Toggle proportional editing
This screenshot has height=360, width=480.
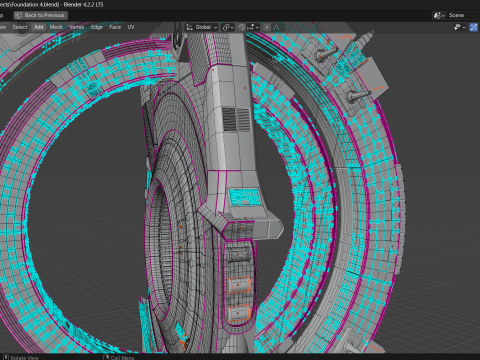[x=267, y=27]
